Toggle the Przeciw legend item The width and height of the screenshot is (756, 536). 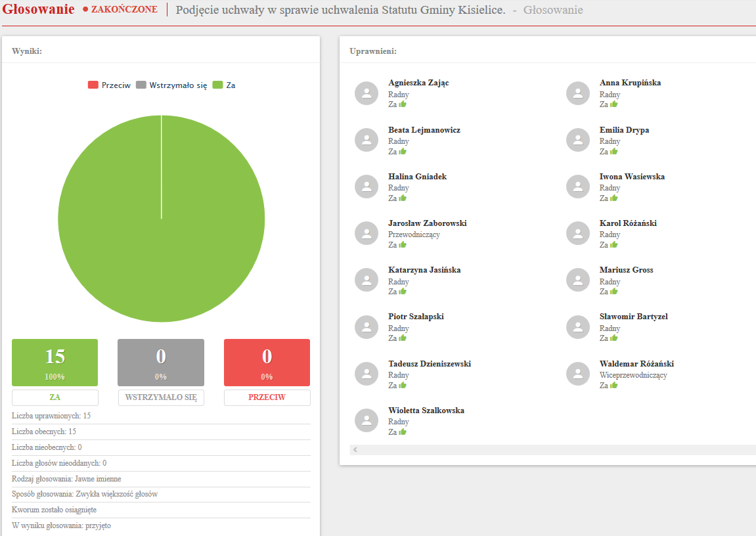(109, 85)
